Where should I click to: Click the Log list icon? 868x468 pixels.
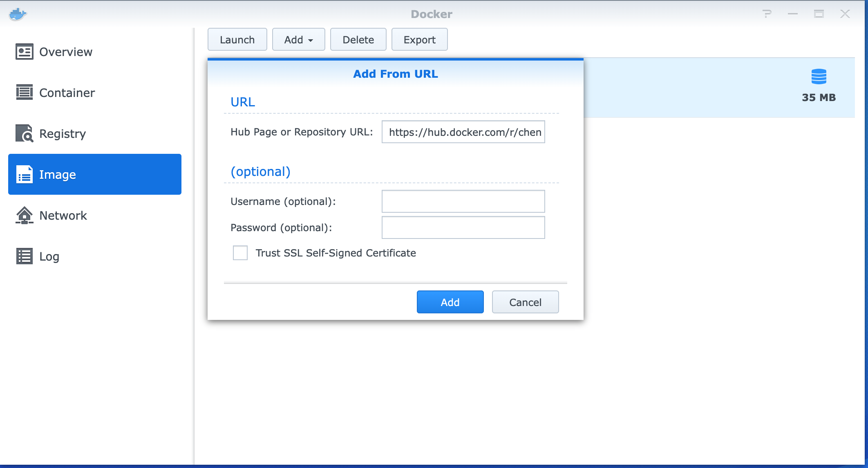click(x=24, y=256)
